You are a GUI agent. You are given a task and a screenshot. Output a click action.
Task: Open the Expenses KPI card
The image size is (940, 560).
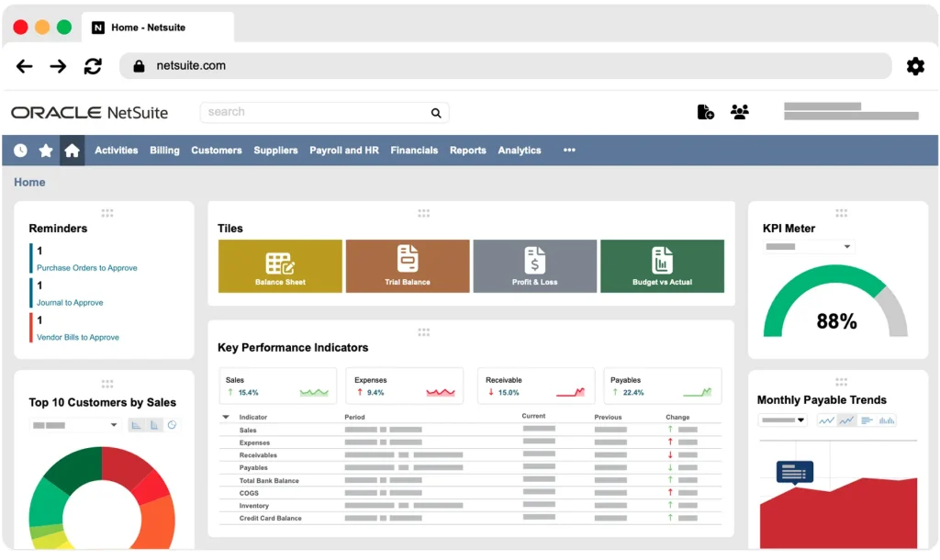(x=405, y=386)
